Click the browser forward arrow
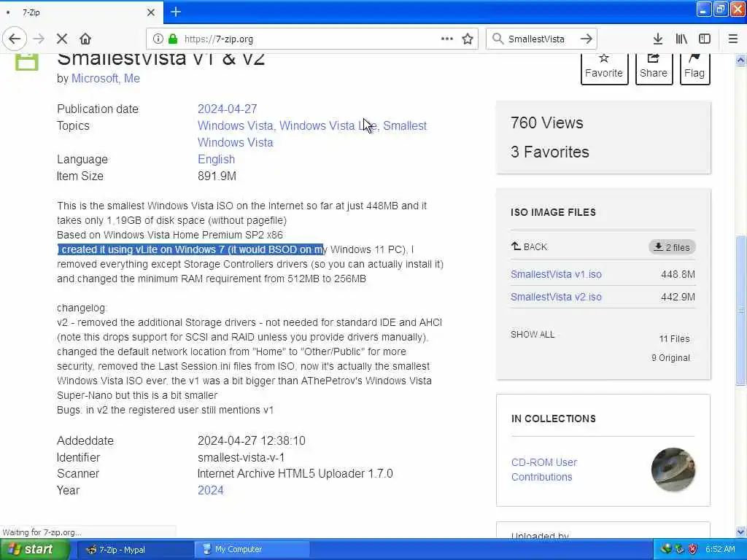The height and width of the screenshot is (560, 747). 39,39
